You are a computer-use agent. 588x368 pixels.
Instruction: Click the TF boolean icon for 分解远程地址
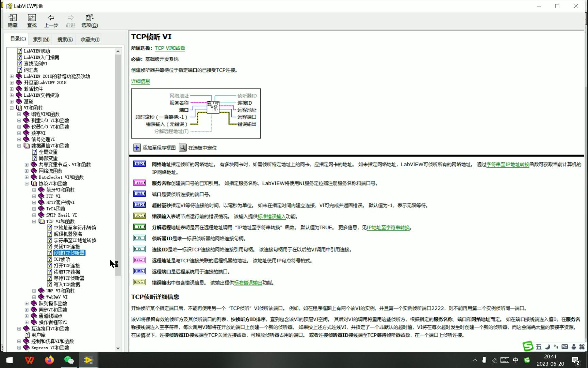139,227
